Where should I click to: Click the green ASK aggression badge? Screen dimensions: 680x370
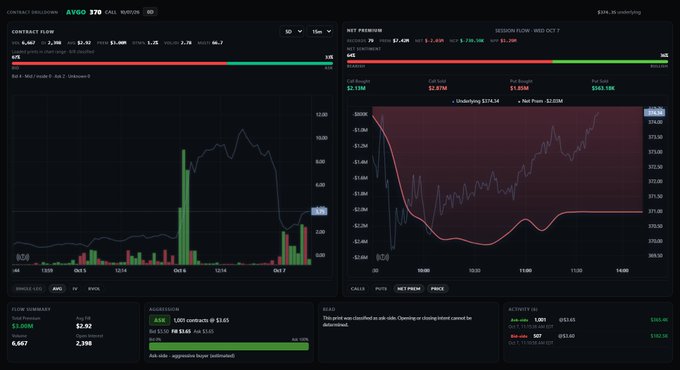tap(159, 320)
